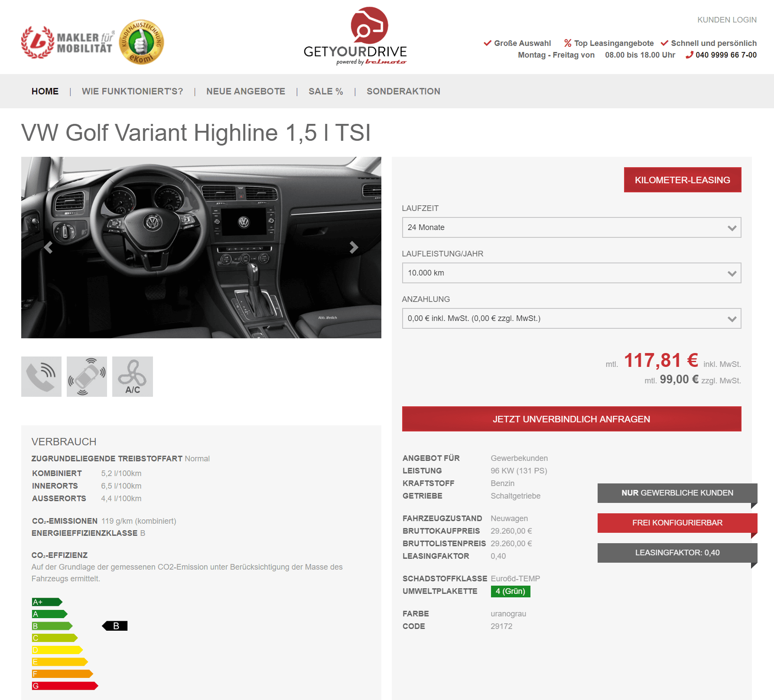
Task: Click the C efficiency class bar
Action: [x=55, y=638]
